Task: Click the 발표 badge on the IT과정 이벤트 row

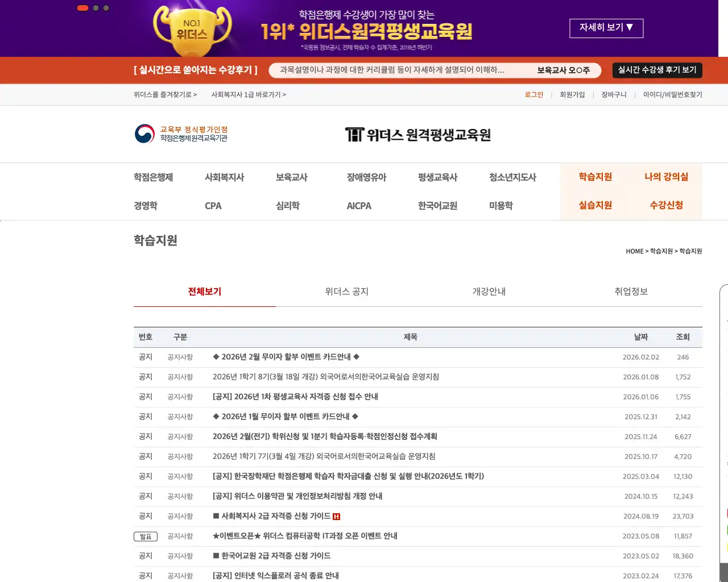Action: point(146,536)
